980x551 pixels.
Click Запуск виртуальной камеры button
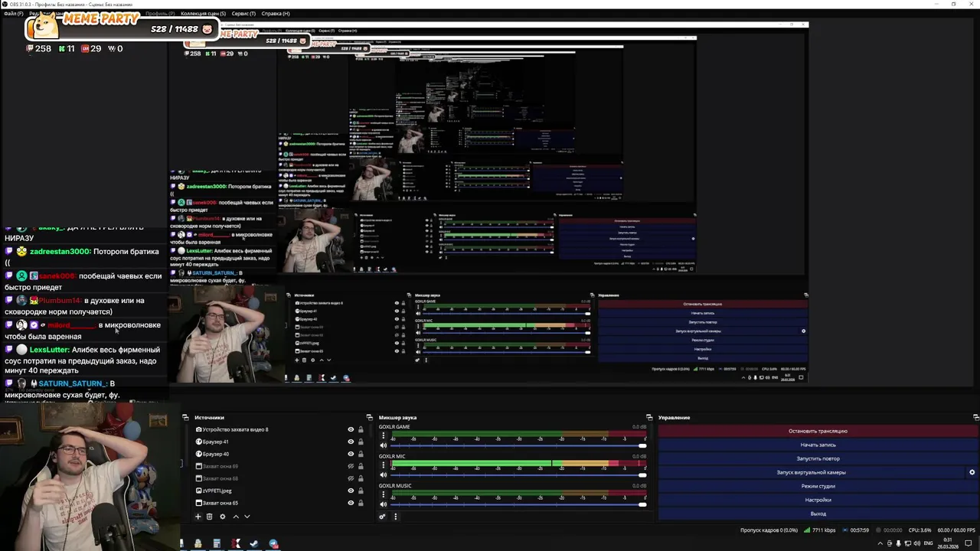[811, 472]
